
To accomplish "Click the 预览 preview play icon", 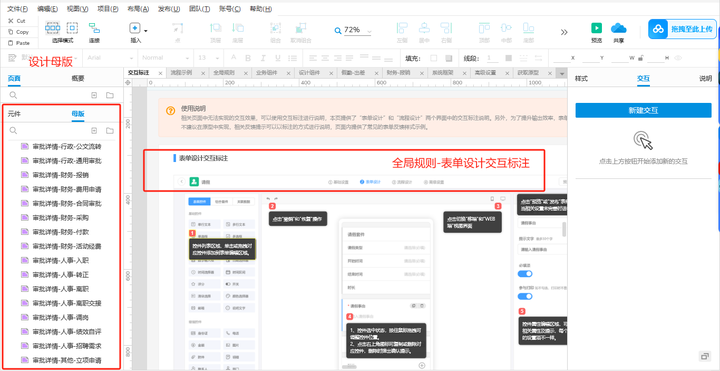I will (596, 28).
